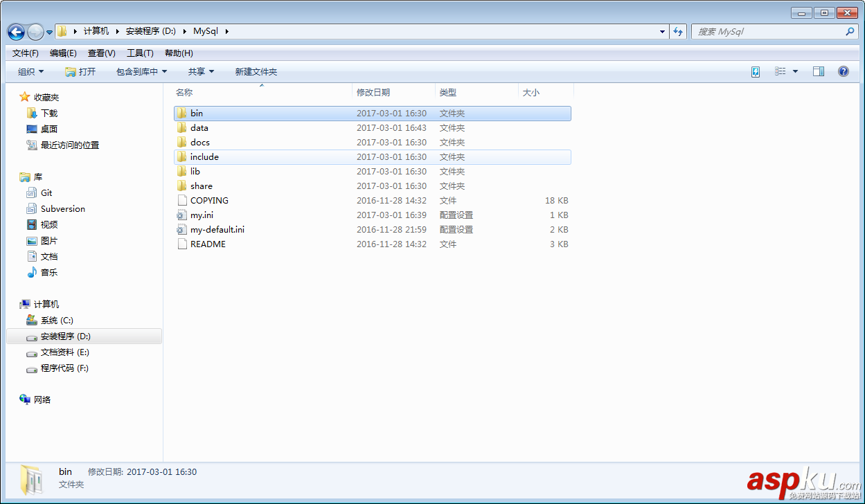Click 计算机 in the address breadcrumb
Image resolution: width=865 pixels, height=504 pixels.
point(96,32)
